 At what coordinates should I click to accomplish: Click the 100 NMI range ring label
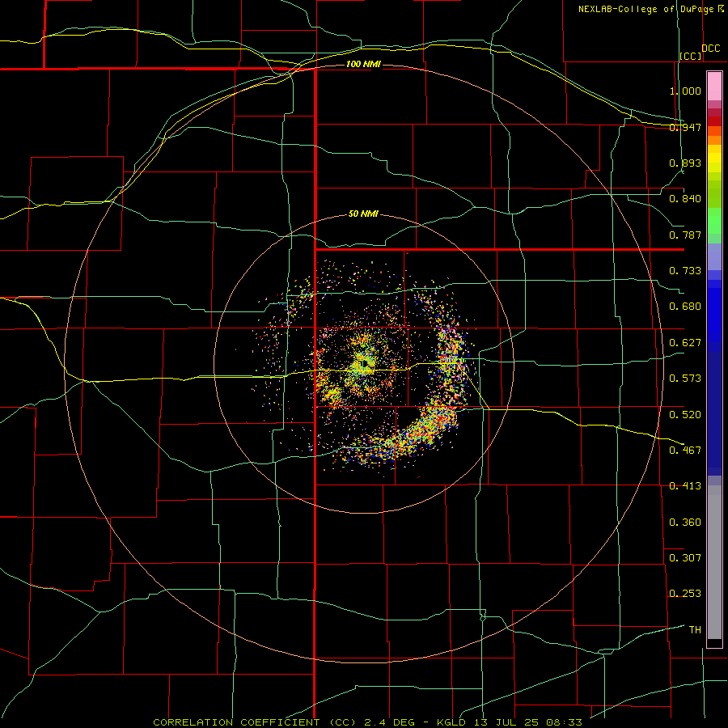[363, 64]
